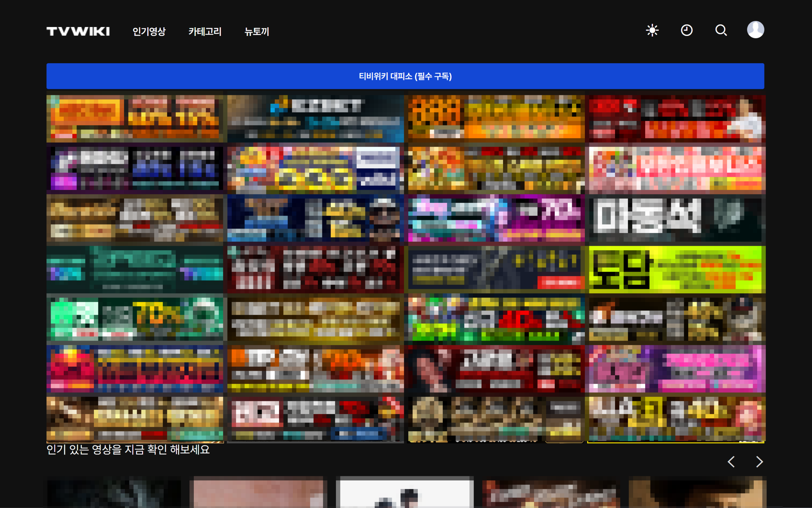This screenshot has height=508, width=812.
Task: Open the 인기영상 menu
Action: [149, 31]
